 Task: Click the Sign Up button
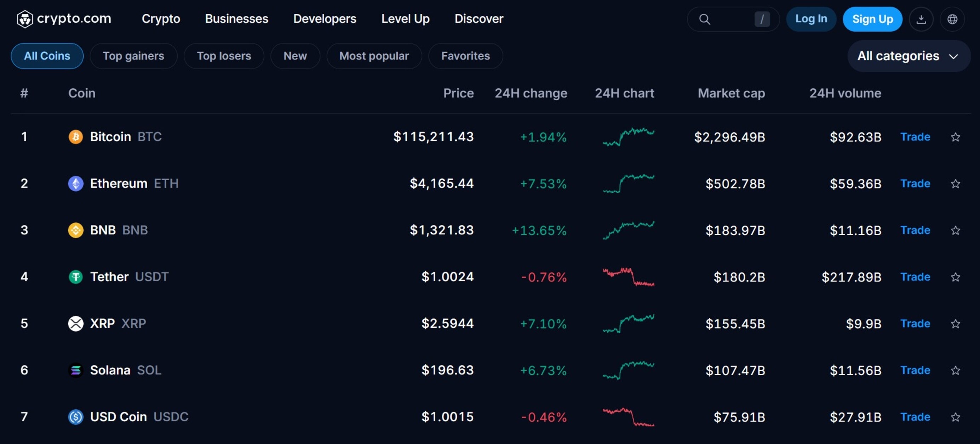(x=872, y=19)
